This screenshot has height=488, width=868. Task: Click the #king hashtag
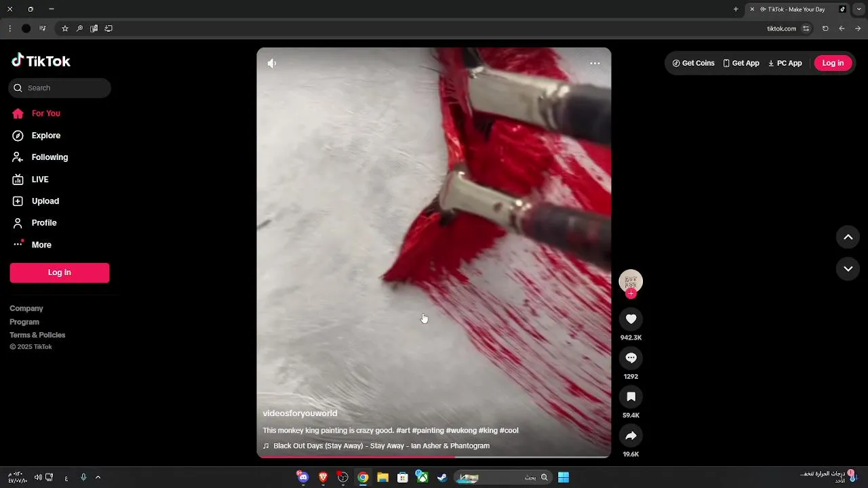488,430
